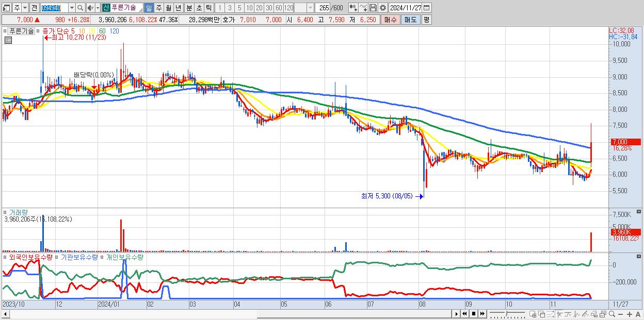The width and height of the screenshot is (644, 320).
Task: Click the zoom magnifier icon bottom toolbar
Action: 612,314
